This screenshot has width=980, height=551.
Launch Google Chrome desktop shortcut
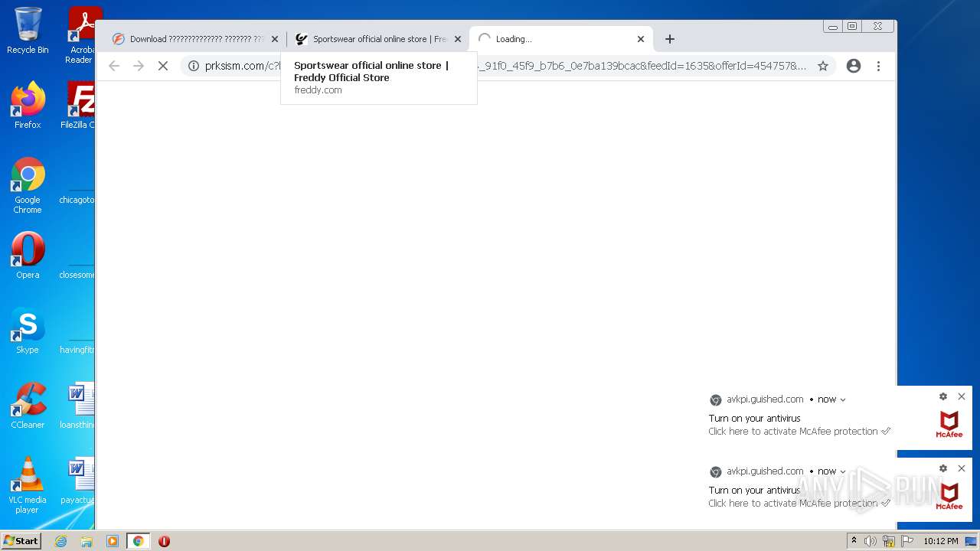(x=28, y=185)
